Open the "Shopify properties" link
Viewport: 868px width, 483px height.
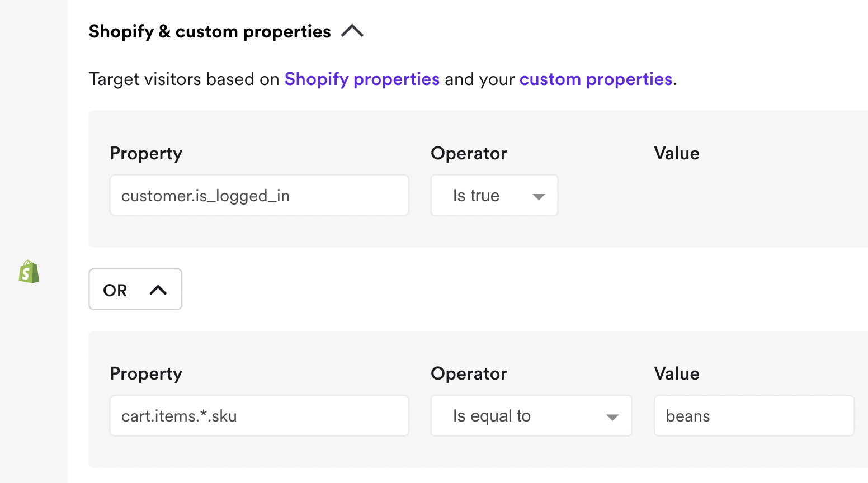[x=362, y=79]
